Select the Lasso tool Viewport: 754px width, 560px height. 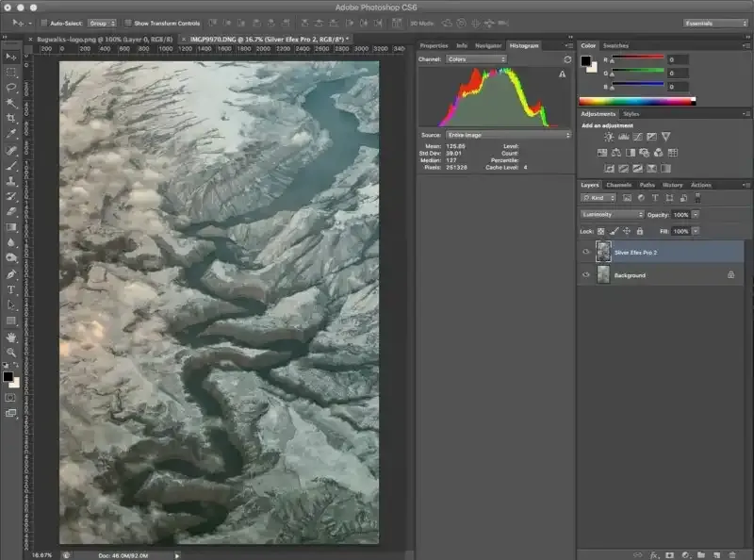(11, 87)
